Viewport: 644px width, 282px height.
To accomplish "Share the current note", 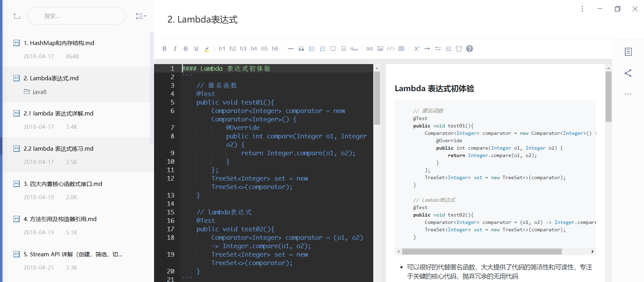I will pyautogui.click(x=628, y=73).
